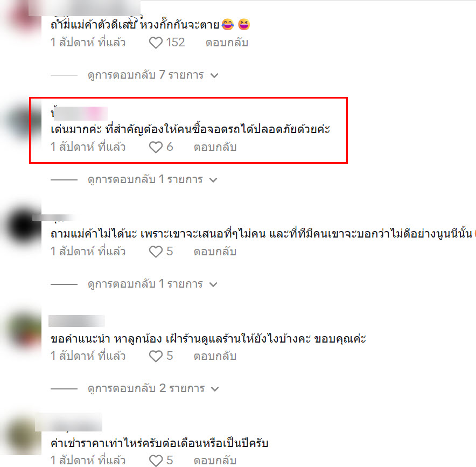Click ตอบกลับ on the highlighted comment
This screenshot has width=476, height=467.
pyautogui.click(x=215, y=147)
